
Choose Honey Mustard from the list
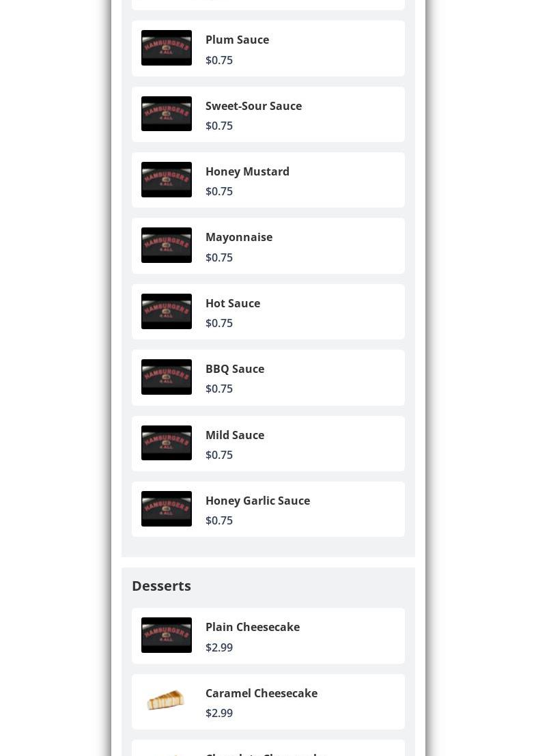pyautogui.click(x=268, y=180)
